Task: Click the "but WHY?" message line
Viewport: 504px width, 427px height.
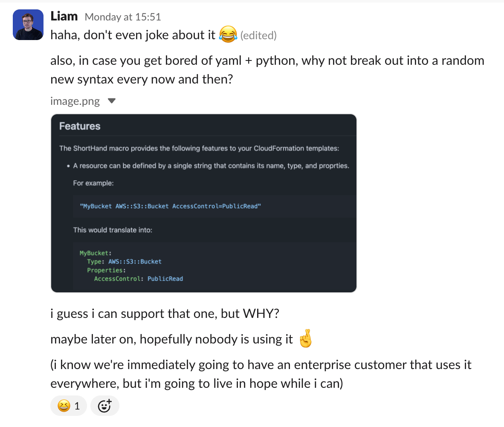Action: 165,314
